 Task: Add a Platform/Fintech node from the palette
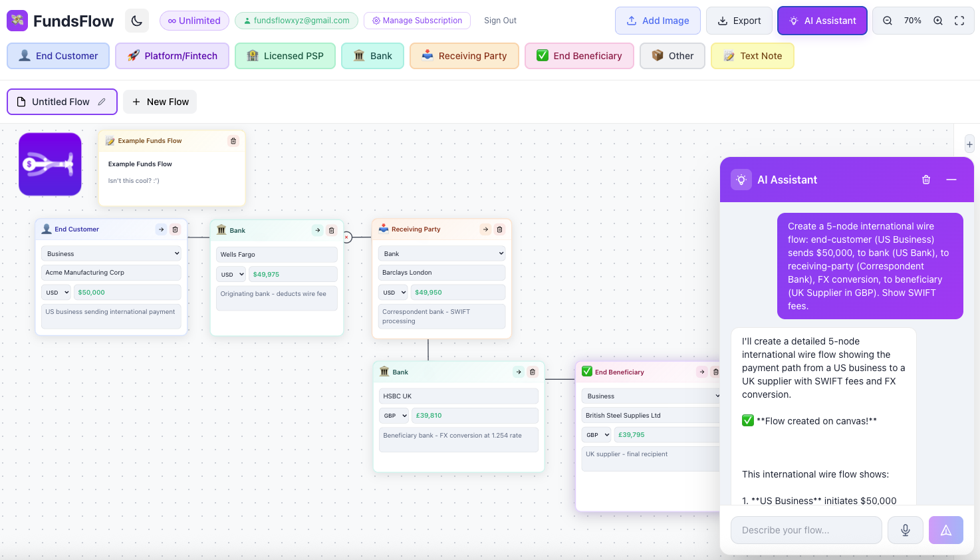tap(172, 56)
